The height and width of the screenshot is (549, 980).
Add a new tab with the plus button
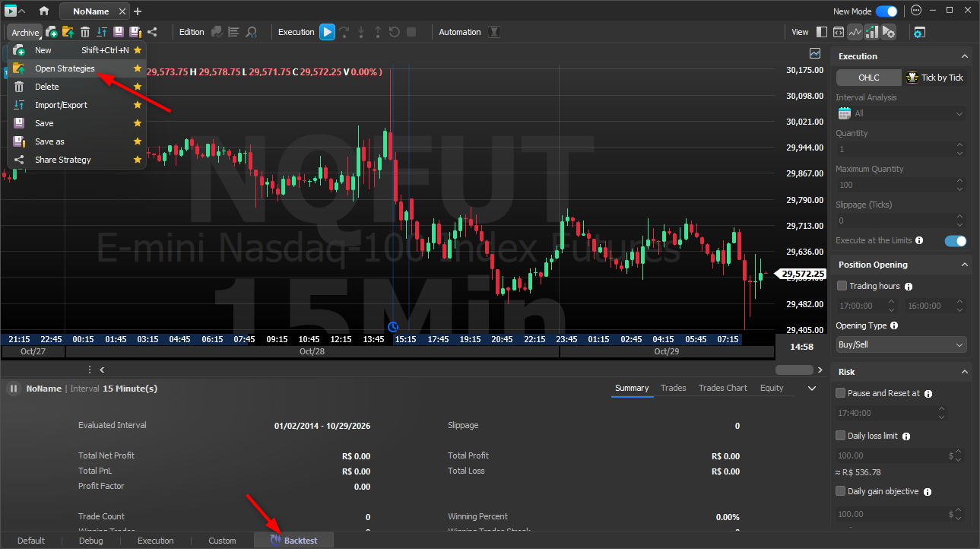pos(138,11)
